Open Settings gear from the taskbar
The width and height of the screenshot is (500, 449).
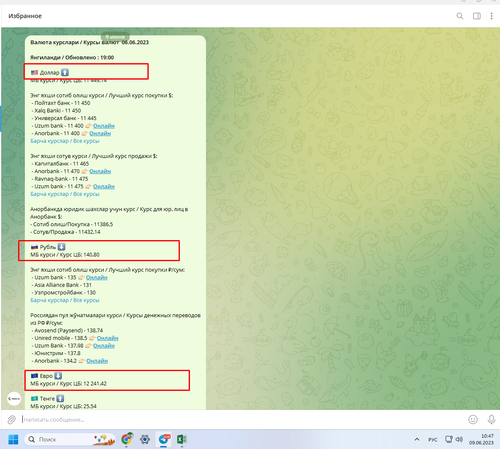[x=145, y=439]
